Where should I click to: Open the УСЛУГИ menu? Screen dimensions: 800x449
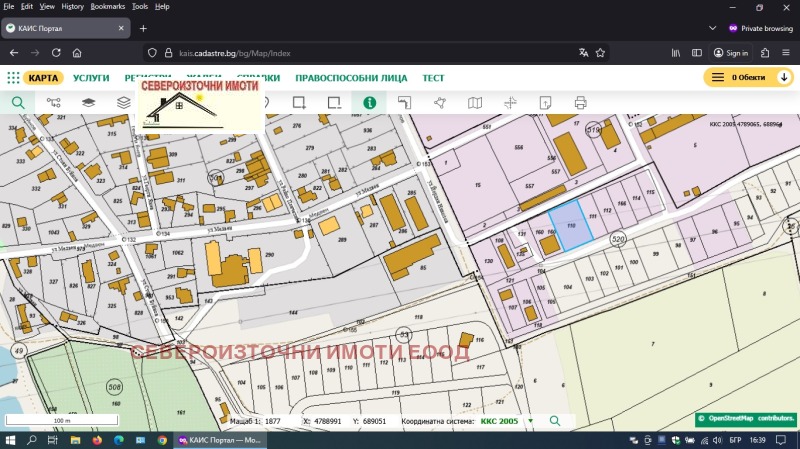[91, 77]
